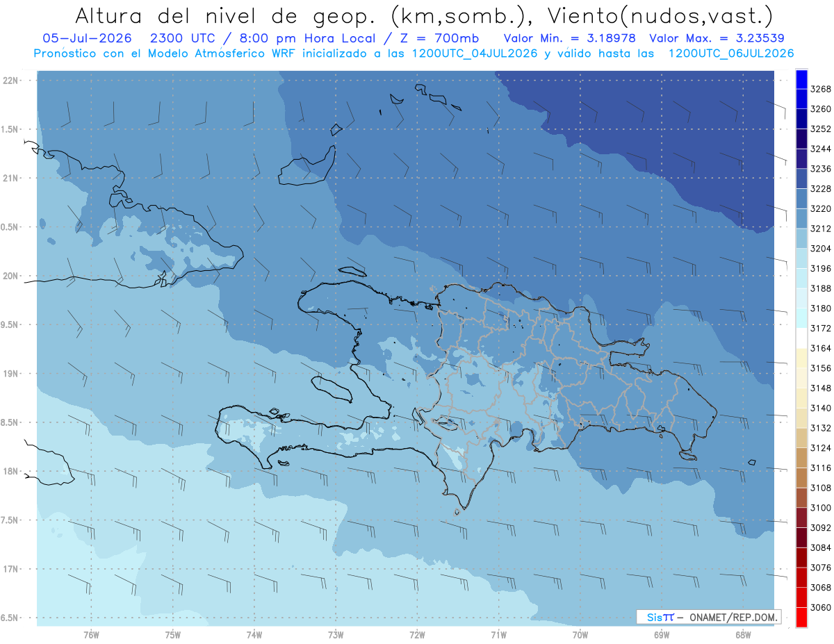Click the longitude axis label '68W'
The width and height of the screenshot is (834, 644).
tap(743, 635)
